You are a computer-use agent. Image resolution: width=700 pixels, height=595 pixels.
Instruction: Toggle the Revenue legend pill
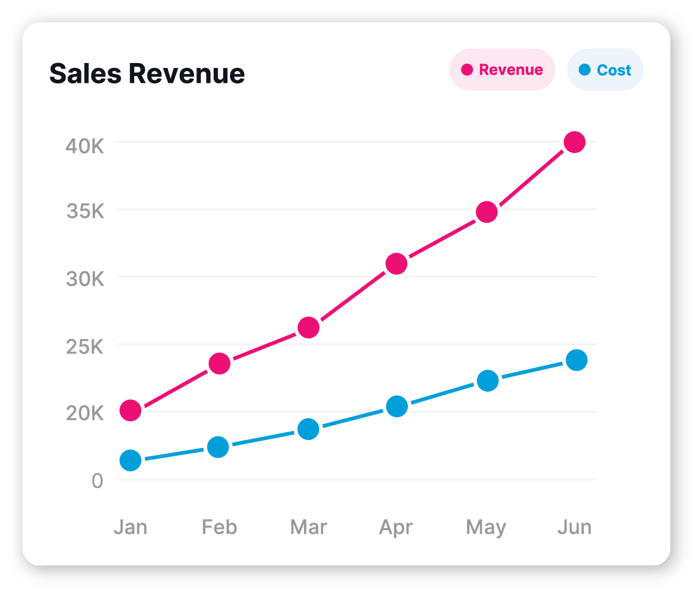click(502, 70)
